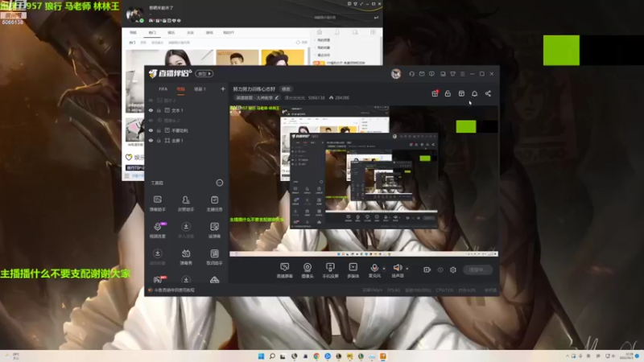Image resolution: width=644 pixels, height=362 pixels.
Task: Select the 文本 1 layer row
Action: [187, 110]
